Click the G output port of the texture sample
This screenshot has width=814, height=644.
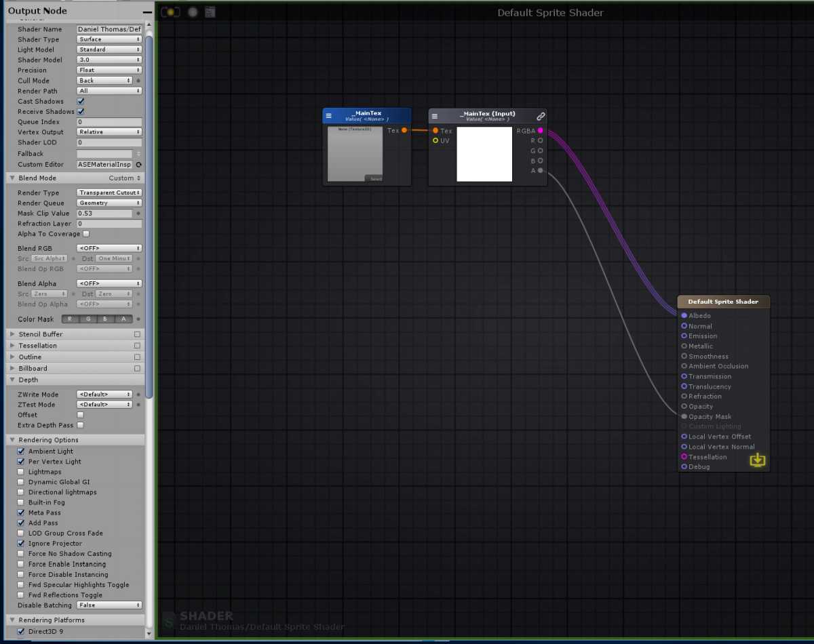541,151
